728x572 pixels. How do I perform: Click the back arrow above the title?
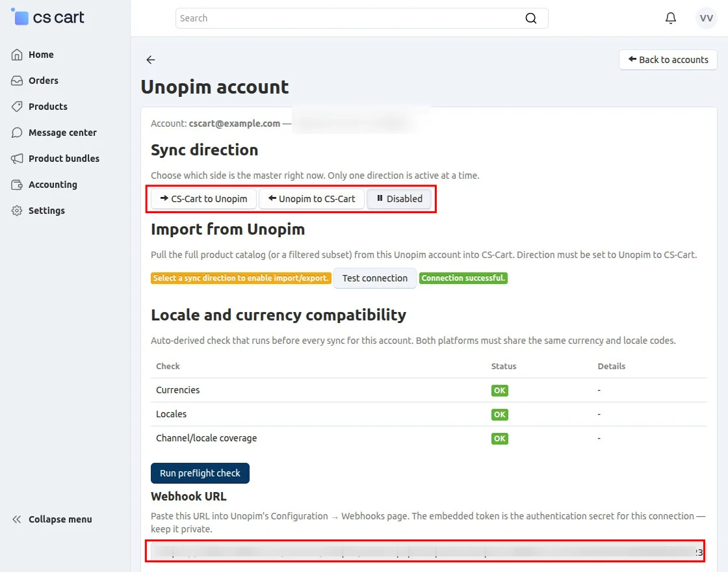point(150,60)
